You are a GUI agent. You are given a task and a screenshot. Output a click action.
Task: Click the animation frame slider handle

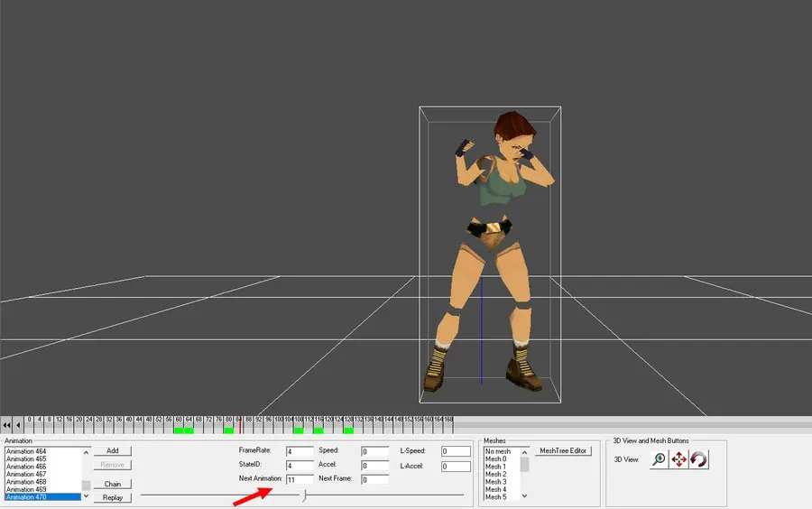click(303, 495)
